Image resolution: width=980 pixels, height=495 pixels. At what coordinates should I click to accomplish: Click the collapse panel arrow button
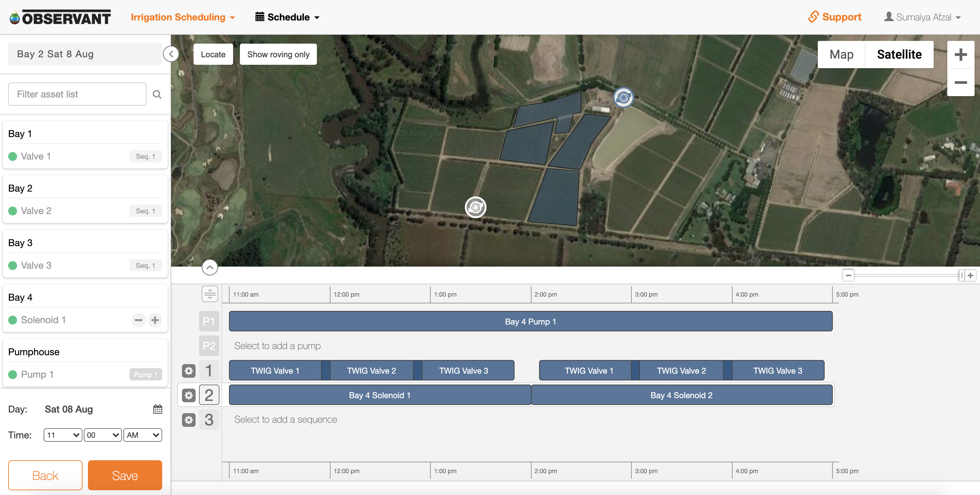[171, 54]
